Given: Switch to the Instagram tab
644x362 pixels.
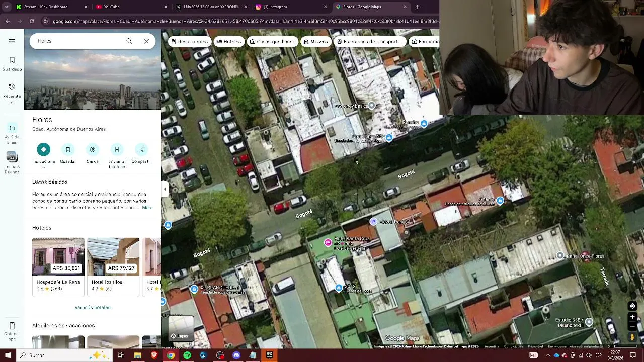Looking at the screenshot, I should point(291,7).
